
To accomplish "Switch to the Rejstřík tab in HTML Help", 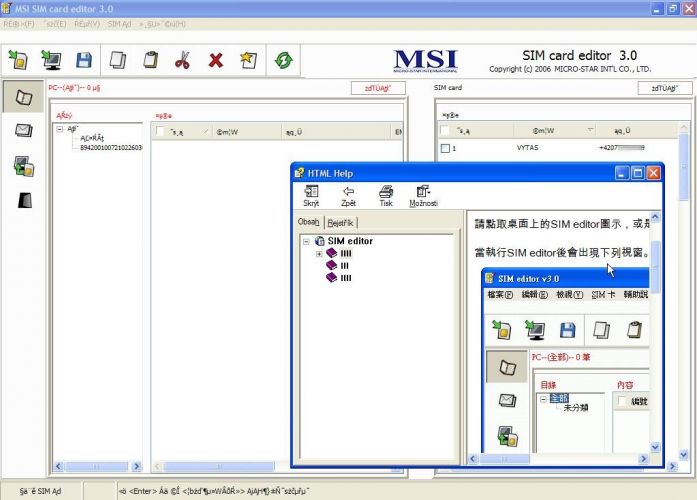I will point(340,223).
